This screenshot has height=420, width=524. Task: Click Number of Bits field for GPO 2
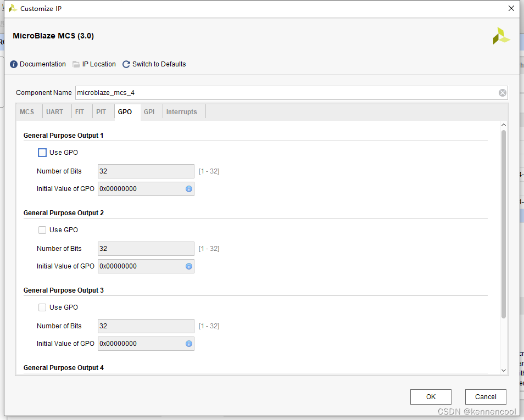(x=146, y=249)
